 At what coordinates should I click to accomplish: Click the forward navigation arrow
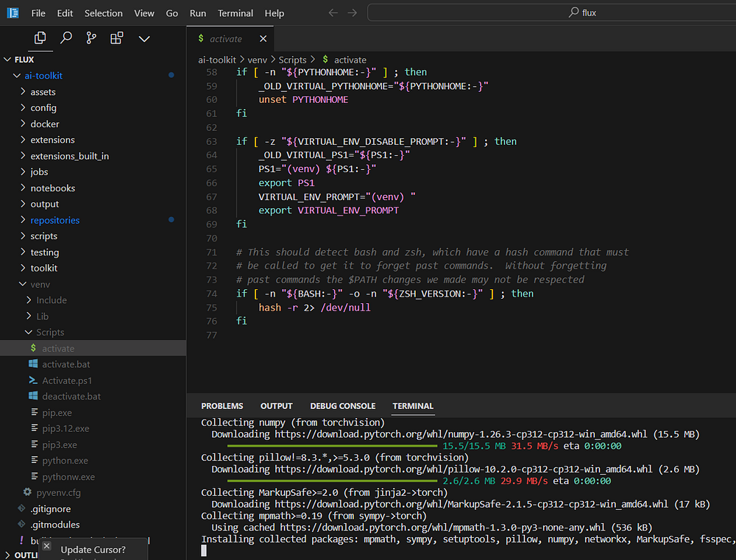tap(353, 13)
